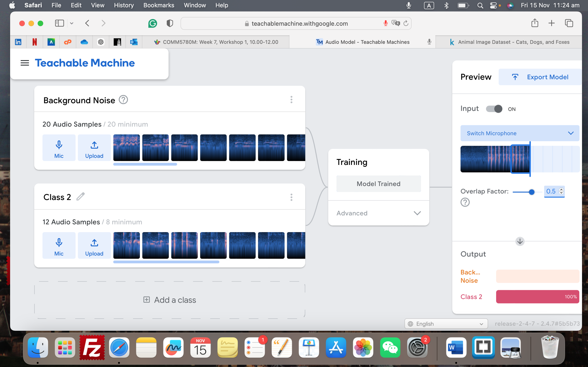588x367 pixels.
Task: Edit Class 2 name with pencil icon
Action: tap(80, 197)
